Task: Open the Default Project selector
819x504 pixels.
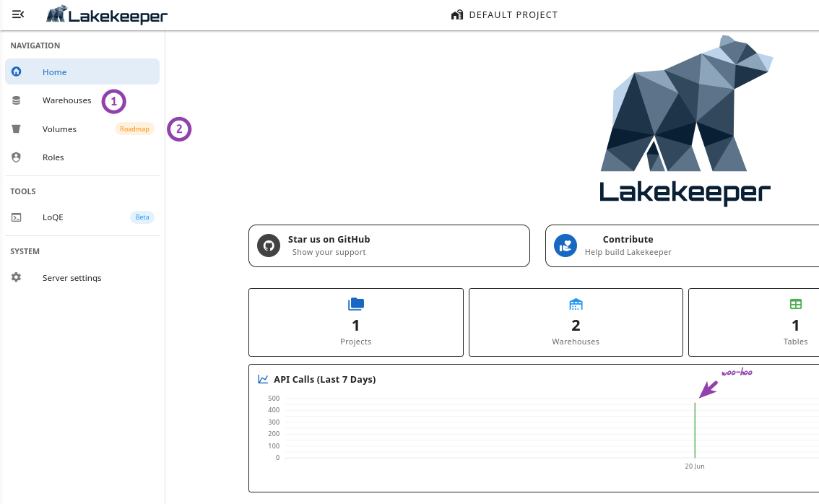Action: 504,14
